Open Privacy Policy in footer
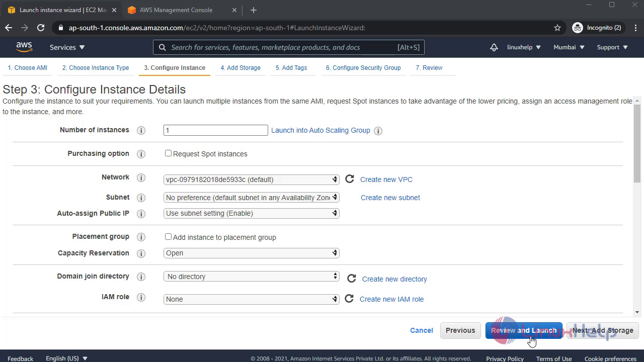 click(x=505, y=358)
